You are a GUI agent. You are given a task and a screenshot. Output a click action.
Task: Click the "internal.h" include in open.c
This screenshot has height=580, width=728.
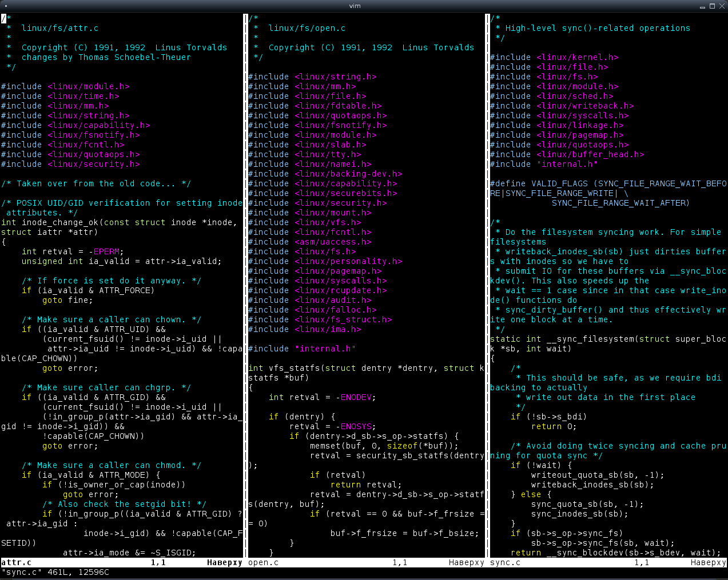pyautogui.click(x=325, y=349)
